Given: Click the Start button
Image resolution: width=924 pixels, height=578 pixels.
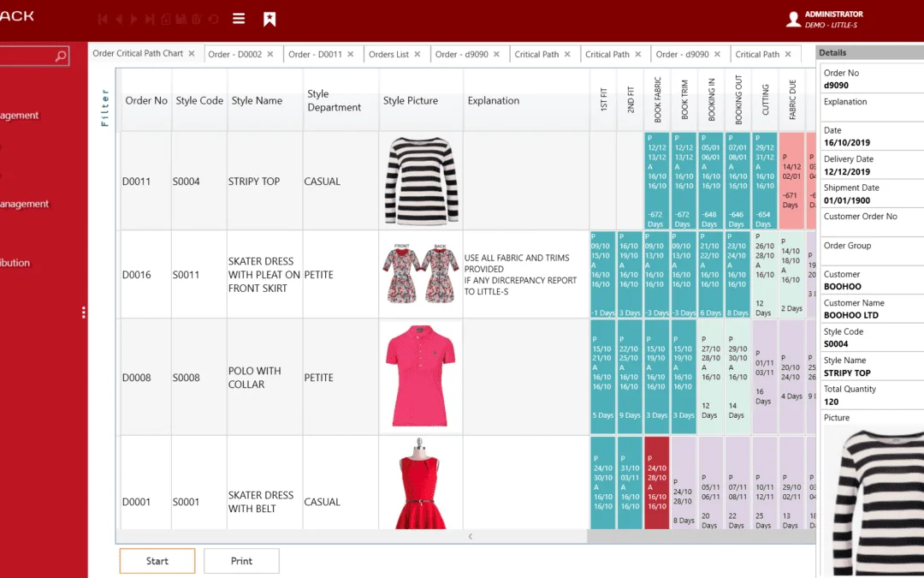Looking at the screenshot, I should [157, 561].
